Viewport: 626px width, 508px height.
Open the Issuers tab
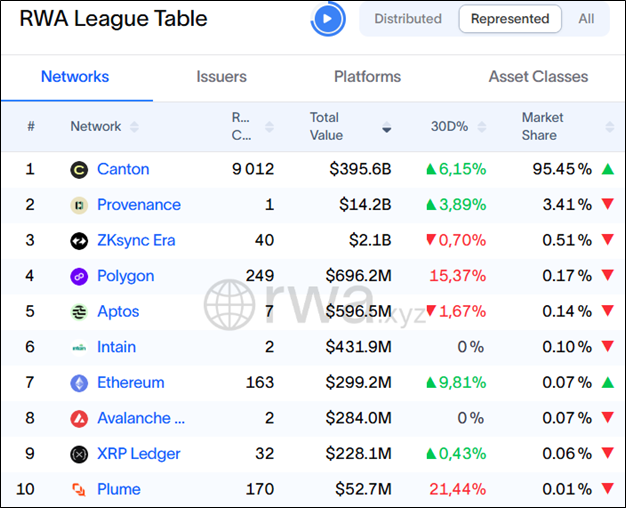pos(221,77)
